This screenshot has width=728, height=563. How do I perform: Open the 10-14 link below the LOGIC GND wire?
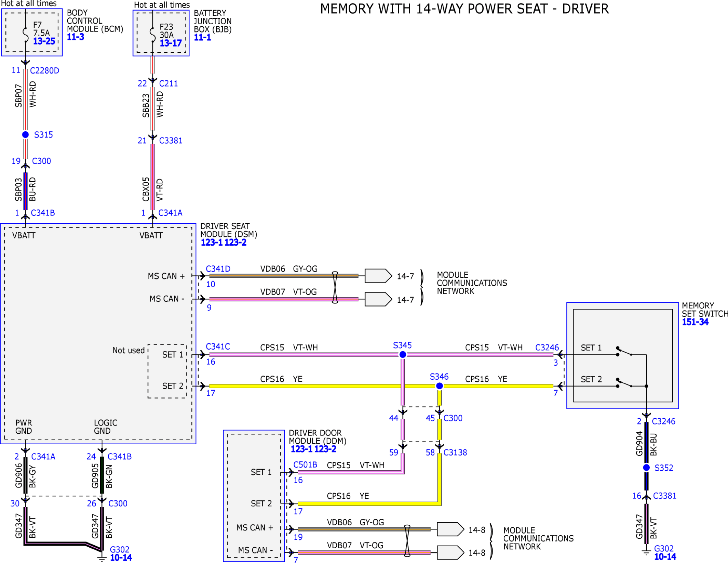pos(121,558)
